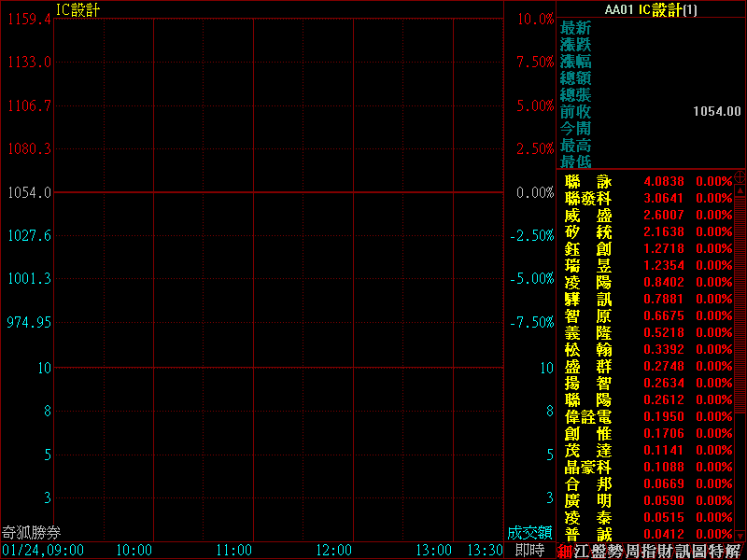The width and height of the screenshot is (747, 560).
Task: Select the 解 tab at bottom right
Action: click(x=733, y=551)
